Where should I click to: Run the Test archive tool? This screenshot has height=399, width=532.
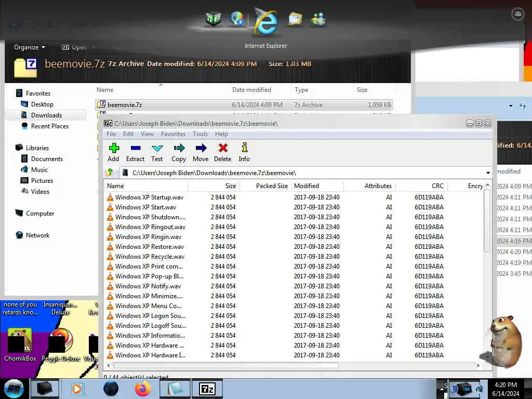click(x=157, y=152)
